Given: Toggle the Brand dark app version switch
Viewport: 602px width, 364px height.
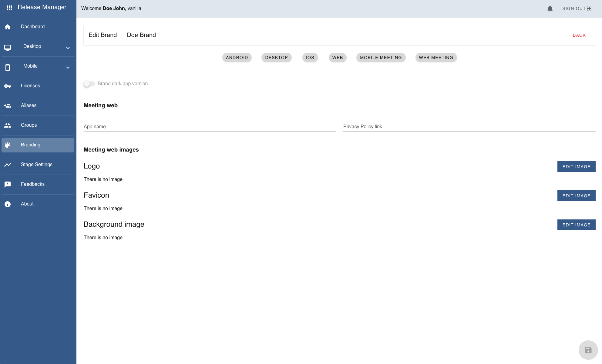Looking at the screenshot, I should (x=89, y=83).
